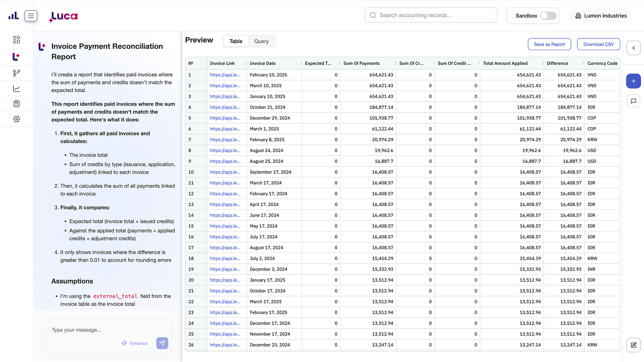Click the Enhance sparkle button
Screen dimensions: 644x362
[x=134, y=343]
